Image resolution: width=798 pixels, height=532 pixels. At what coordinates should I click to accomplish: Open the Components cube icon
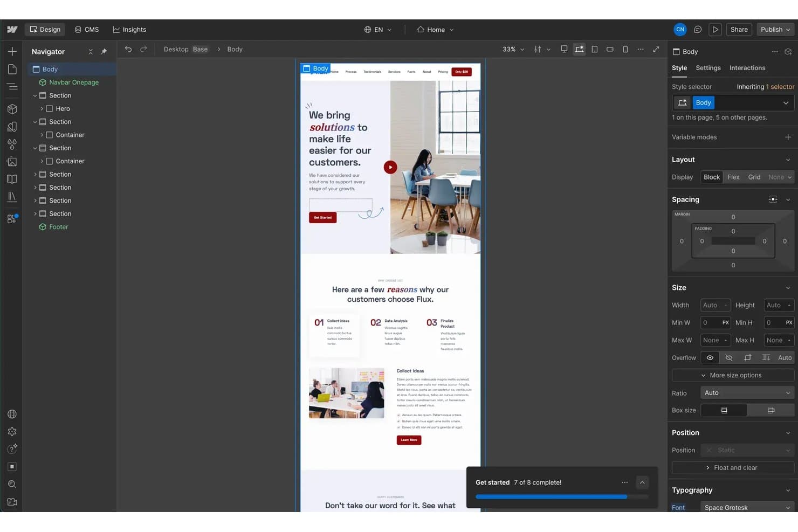[x=12, y=109]
